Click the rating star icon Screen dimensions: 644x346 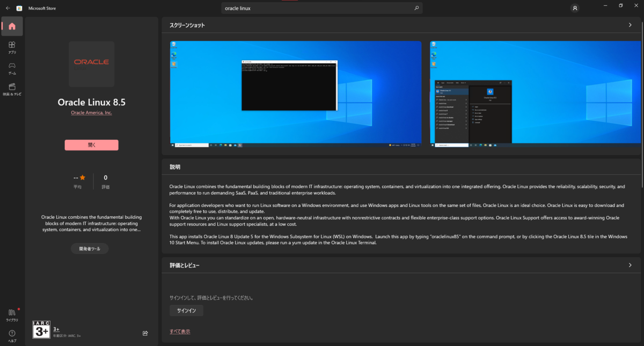[x=82, y=178]
